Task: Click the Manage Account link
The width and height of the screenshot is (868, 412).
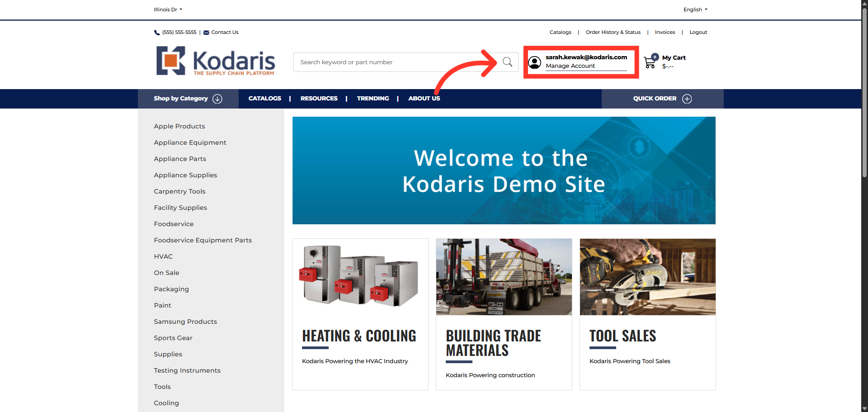Action: tap(570, 66)
